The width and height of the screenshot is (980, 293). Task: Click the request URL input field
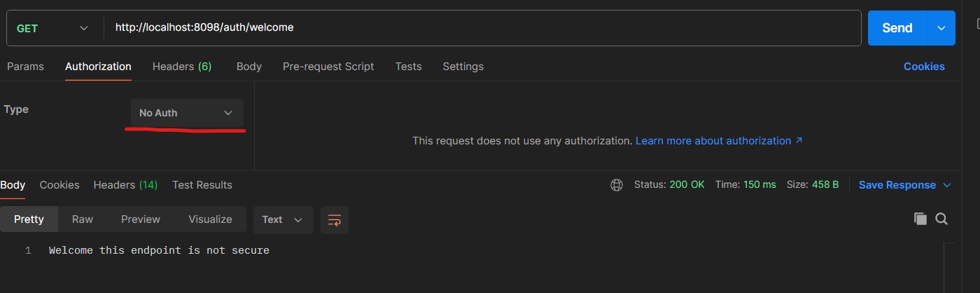pos(483,28)
